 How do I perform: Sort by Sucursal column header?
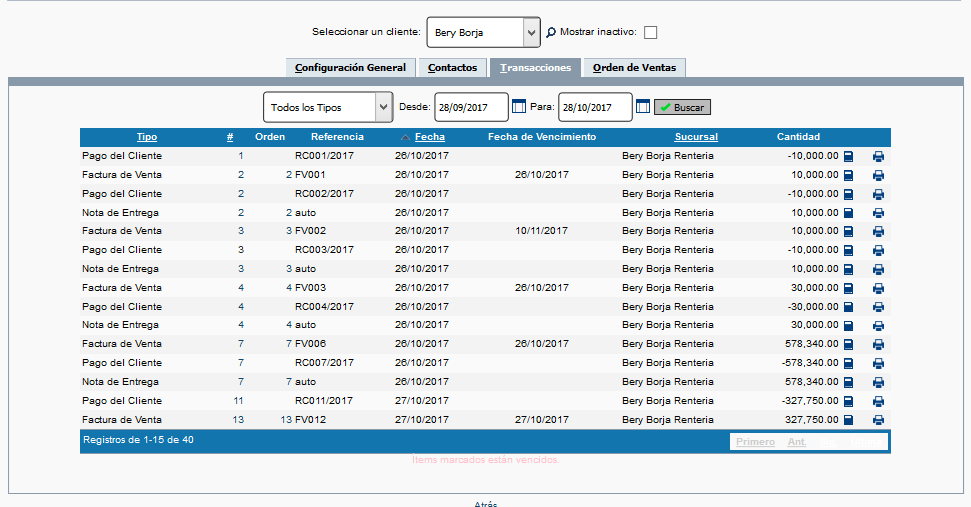[696, 137]
